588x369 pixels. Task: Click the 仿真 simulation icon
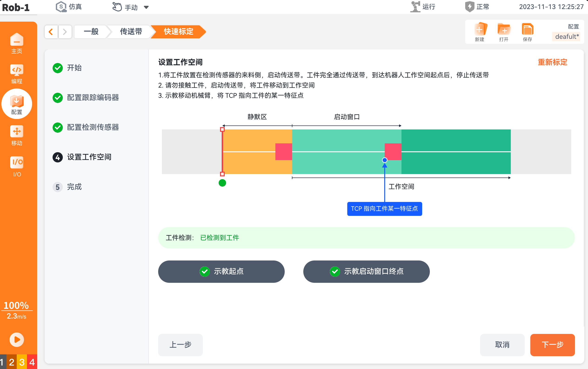(x=61, y=7)
